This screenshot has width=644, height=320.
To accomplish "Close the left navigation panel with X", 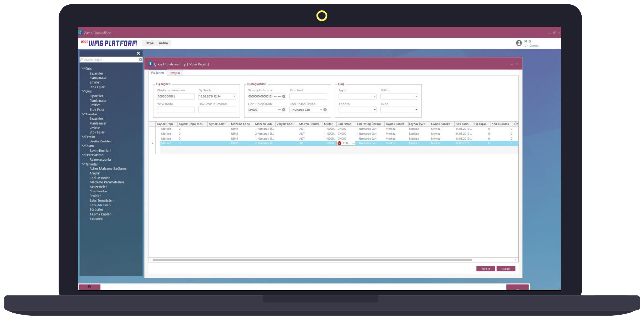I will 138,53.
